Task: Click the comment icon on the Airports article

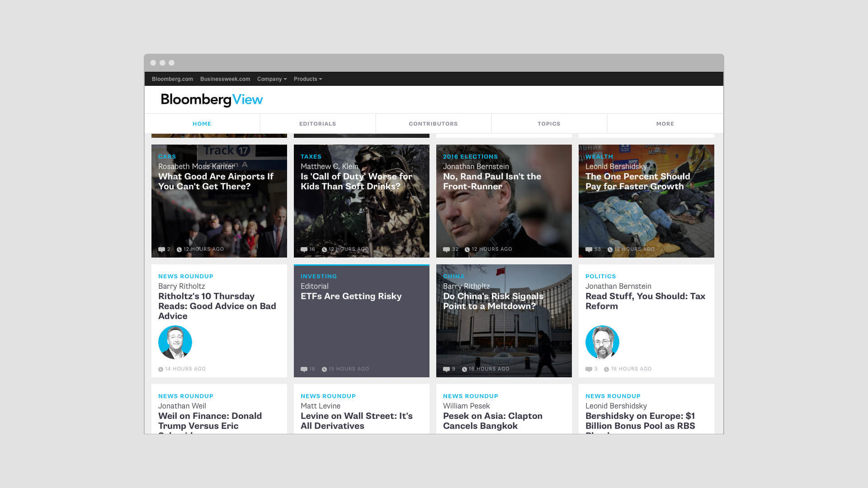Action: [x=161, y=249]
